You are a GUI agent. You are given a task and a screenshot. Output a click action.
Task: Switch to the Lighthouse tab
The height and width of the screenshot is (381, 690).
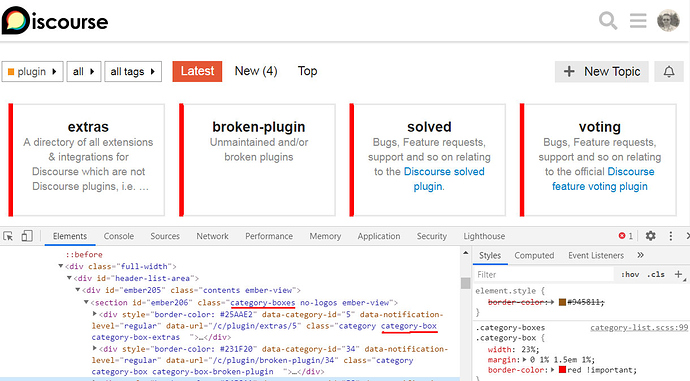coord(484,236)
